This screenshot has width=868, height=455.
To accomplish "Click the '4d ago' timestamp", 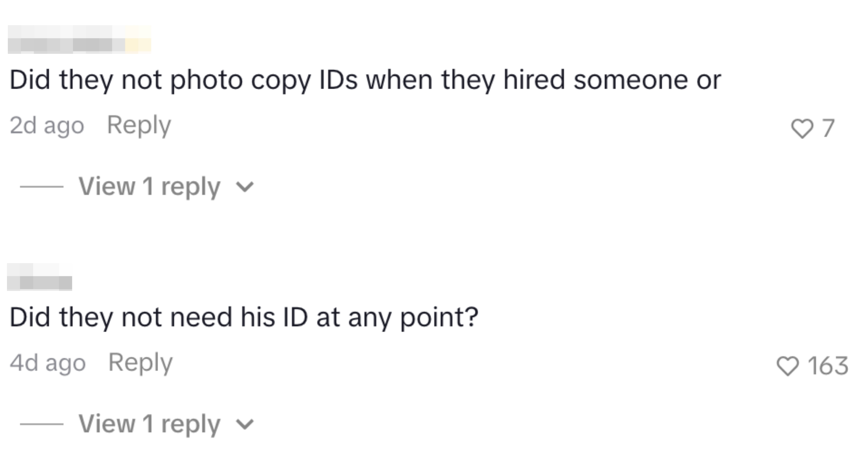I will coord(47,363).
